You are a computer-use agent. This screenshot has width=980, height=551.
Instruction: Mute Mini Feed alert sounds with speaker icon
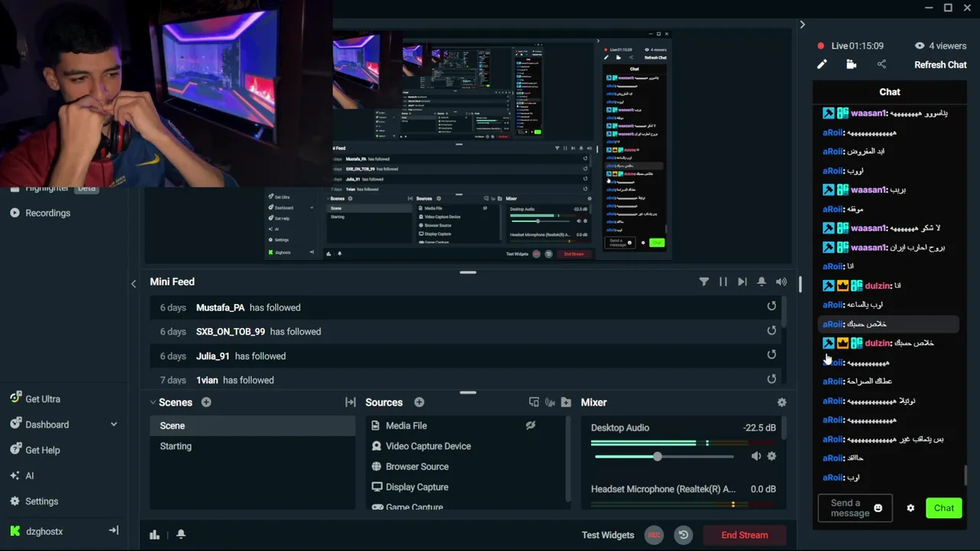coord(781,282)
